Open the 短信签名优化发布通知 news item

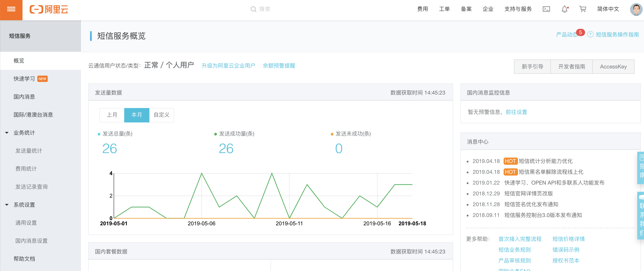pyautogui.click(x=531, y=204)
